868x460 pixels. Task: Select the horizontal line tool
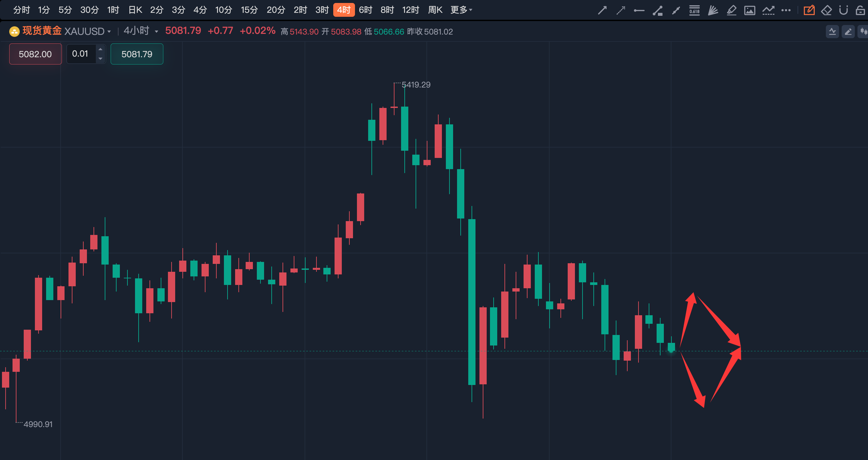(x=638, y=10)
